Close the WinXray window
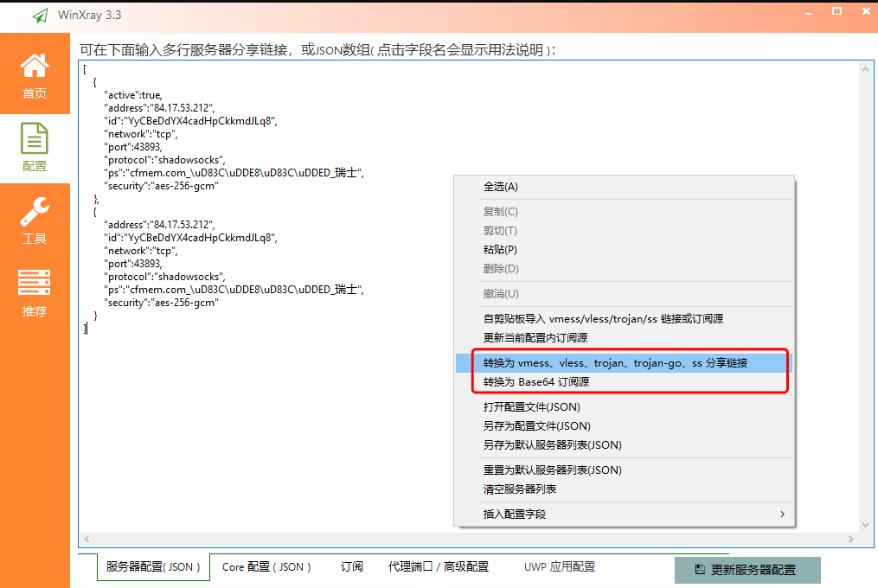Image resolution: width=878 pixels, height=588 pixels. [866, 11]
